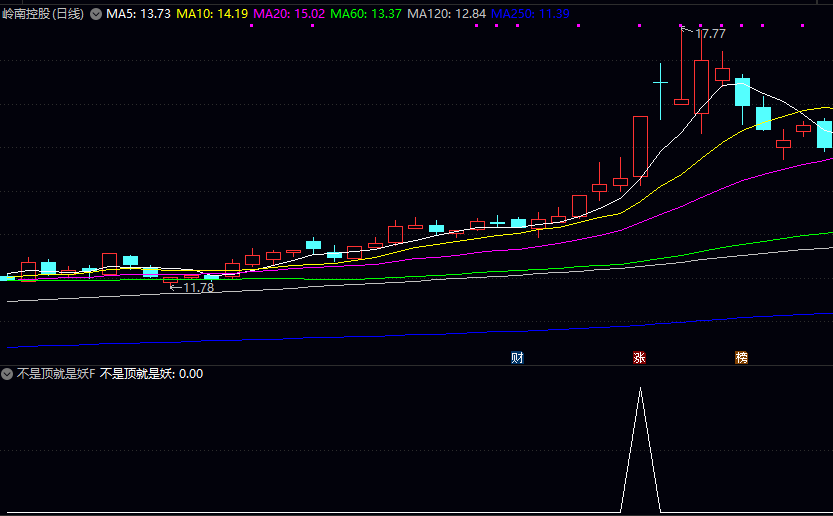Select the 不是顶就是妖F indicator name
Image resolution: width=833 pixels, height=516 pixels.
pos(56,374)
